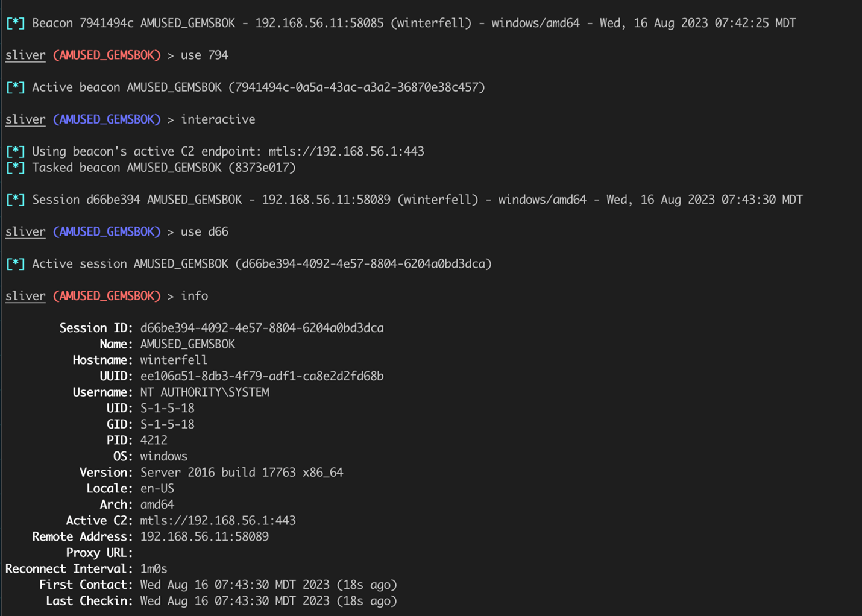Screen dimensions: 862x616
Task: Click the blue (AMUSED_GEMSBOK) prompt before 'use d66'
Action: pyautogui.click(x=107, y=231)
